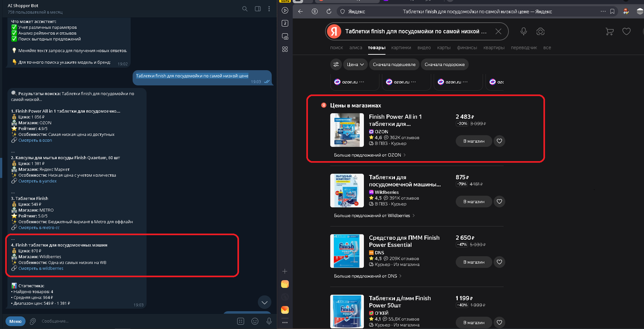Screen dimensions: 644x329
Task: Expand Больше предложений от DNS
Action: tap(368, 276)
